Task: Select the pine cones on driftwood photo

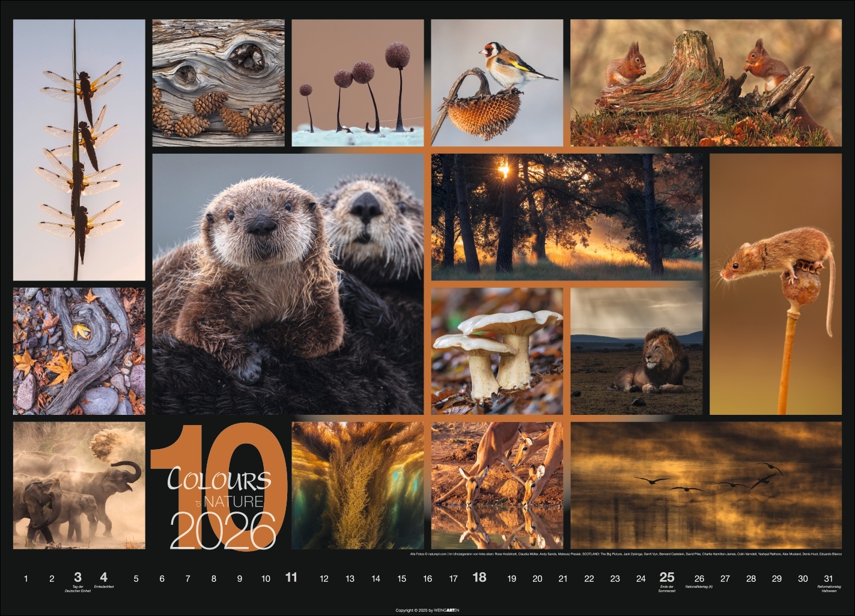Action: [x=218, y=83]
